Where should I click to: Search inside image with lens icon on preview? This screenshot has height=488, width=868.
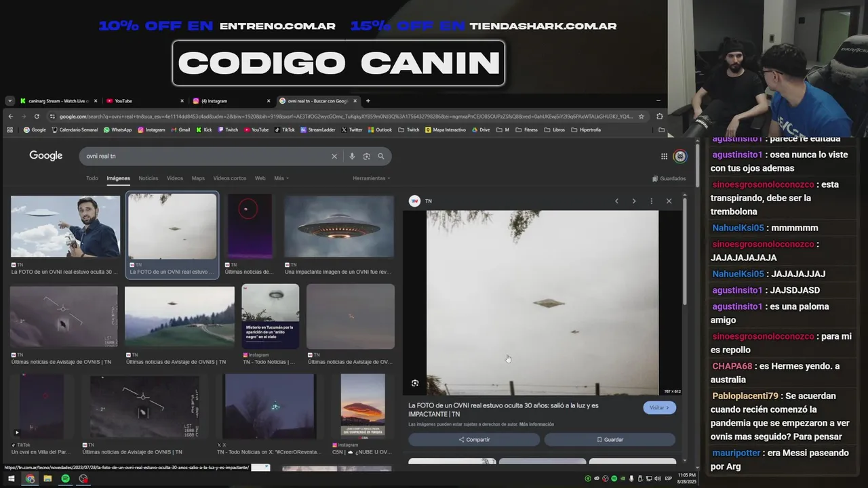415,383
